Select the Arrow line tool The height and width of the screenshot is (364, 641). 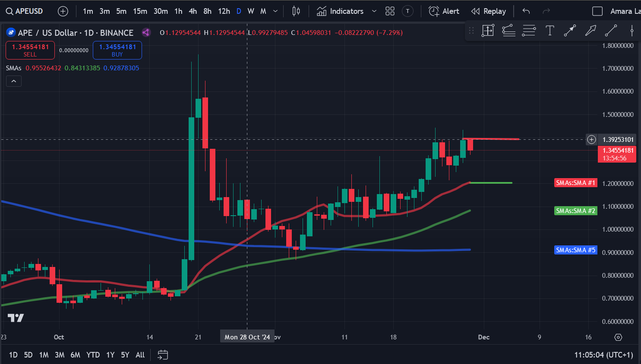570,30
